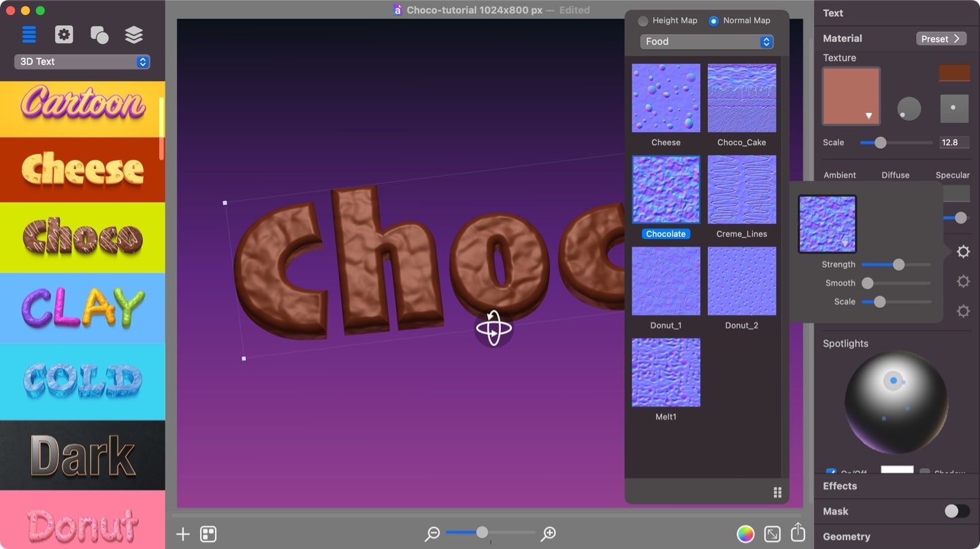Viewport: 980px width, 549px height.
Task: Select the Height Map radio button
Action: (x=643, y=20)
